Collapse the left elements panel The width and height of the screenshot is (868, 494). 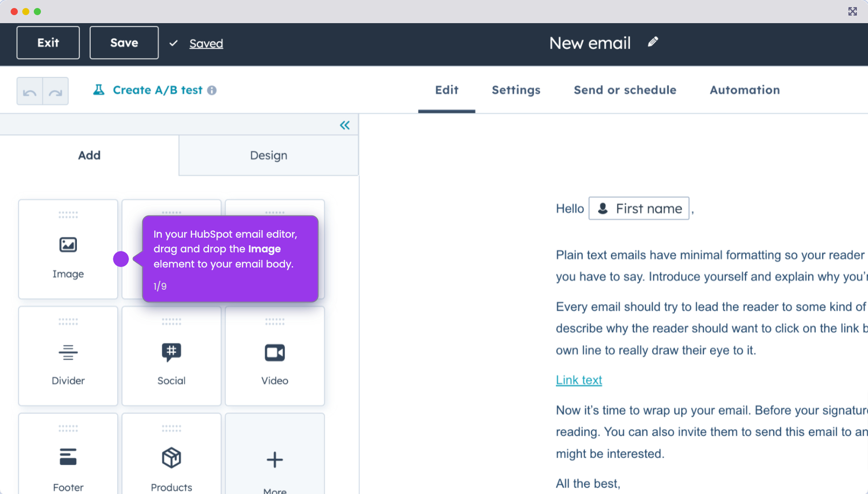point(345,125)
